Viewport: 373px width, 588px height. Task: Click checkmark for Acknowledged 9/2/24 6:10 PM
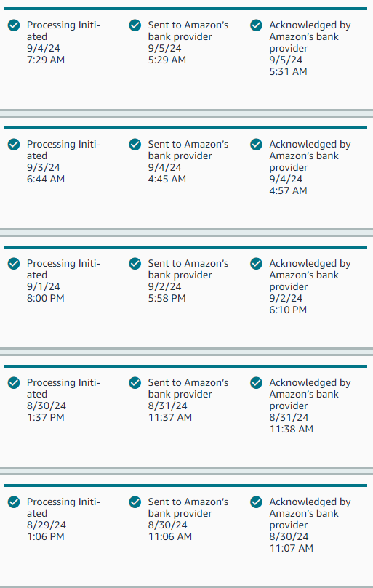pyautogui.click(x=256, y=264)
